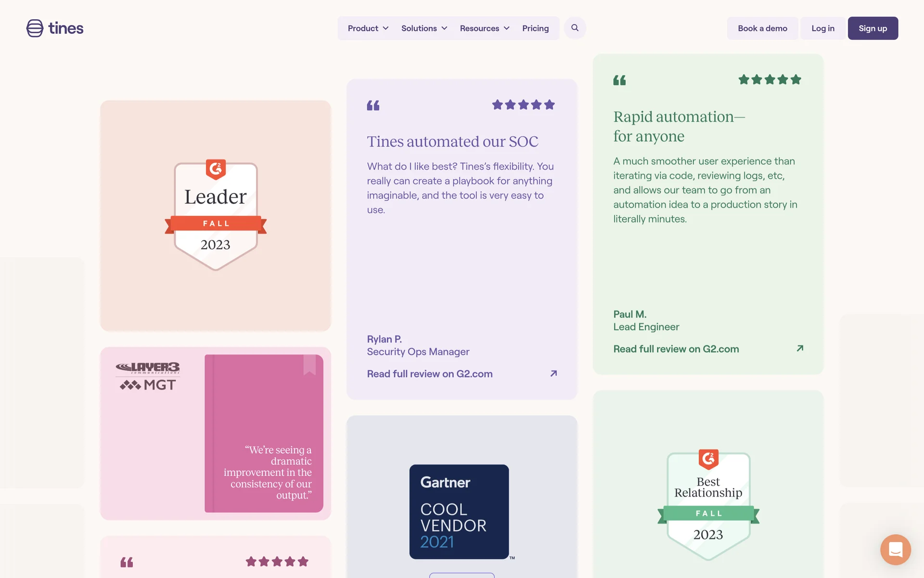Expand the Product dropdown menu
Screen dimensions: 924x578
click(x=368, y=28)
